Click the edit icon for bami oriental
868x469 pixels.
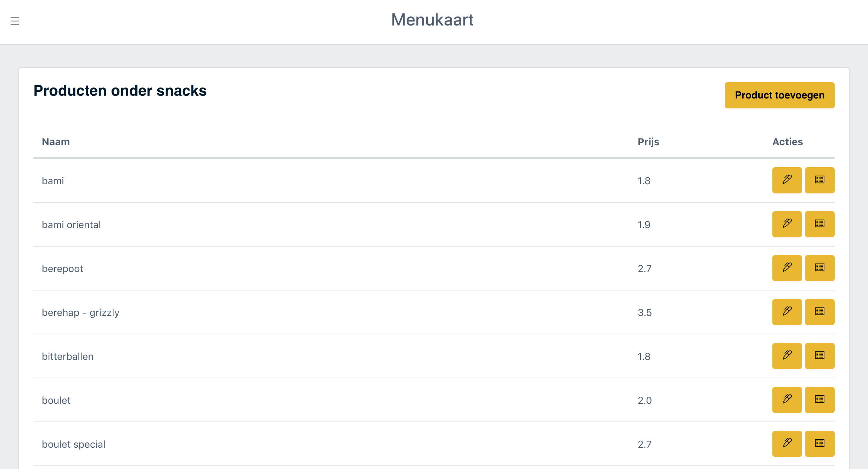coord(787,224)
